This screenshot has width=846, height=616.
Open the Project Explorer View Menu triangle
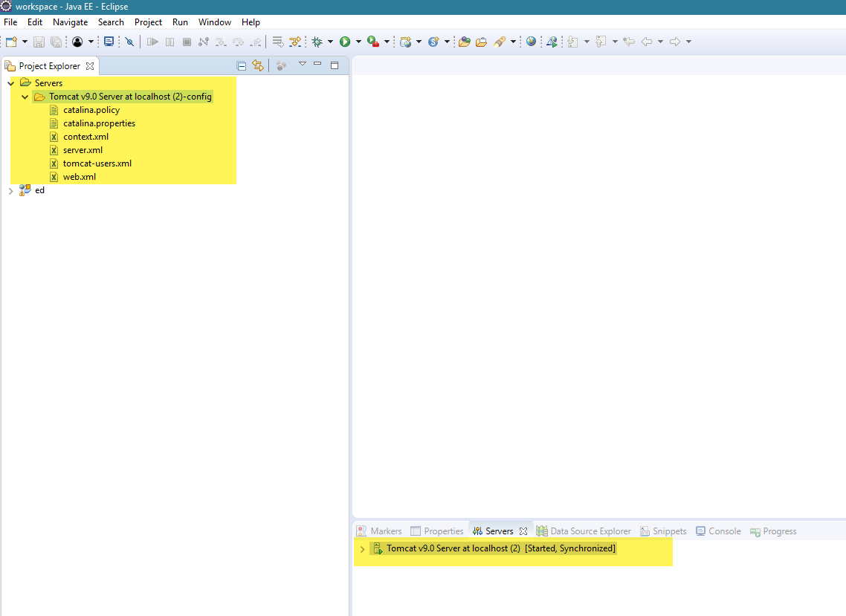pyautogui.click(x=302, y=64)
